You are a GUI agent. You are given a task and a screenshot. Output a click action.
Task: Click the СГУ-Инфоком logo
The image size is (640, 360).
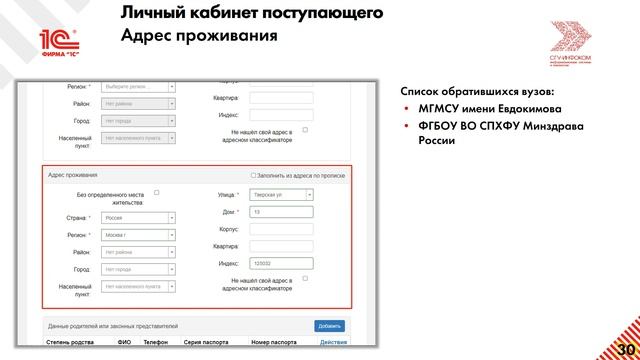point(571,43)
